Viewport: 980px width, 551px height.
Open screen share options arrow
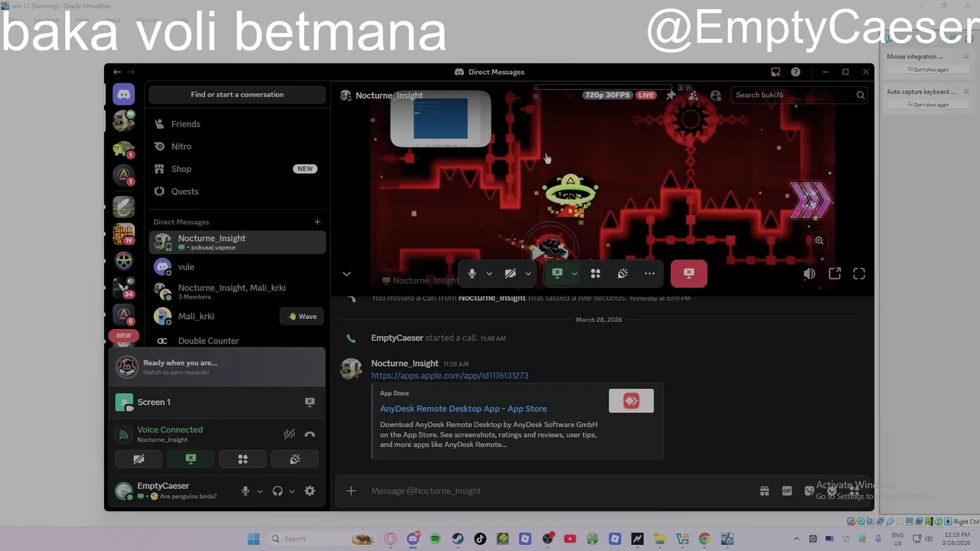tap(574, 273)
